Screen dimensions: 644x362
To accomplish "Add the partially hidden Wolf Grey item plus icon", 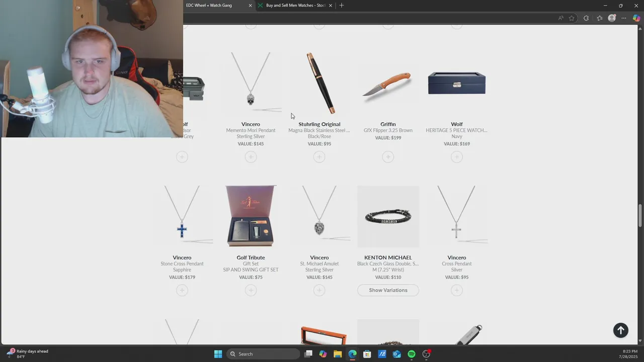I will (x=182, y=157).
